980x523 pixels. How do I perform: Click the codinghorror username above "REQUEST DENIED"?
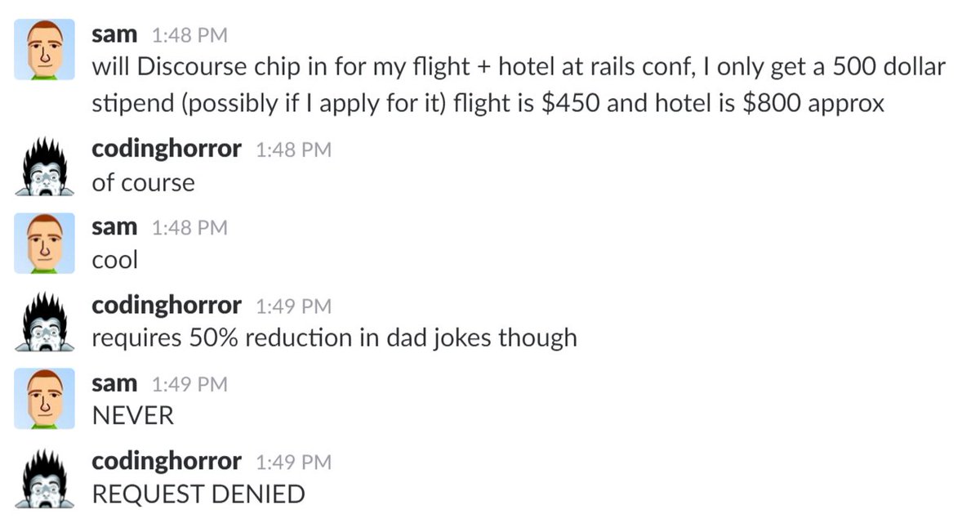pyautogui.click(x=167, y=462)
